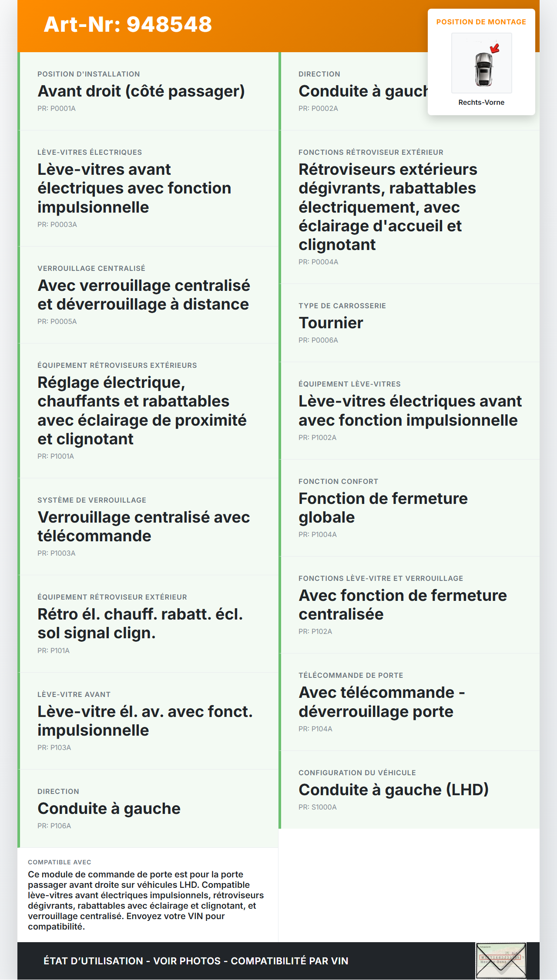The width and height of the screenshot is (557, 980).
Task: Click the 'Avec fonction de fermeture centralisée' spec
Action: pyautogui.click(x=403, y=605)
